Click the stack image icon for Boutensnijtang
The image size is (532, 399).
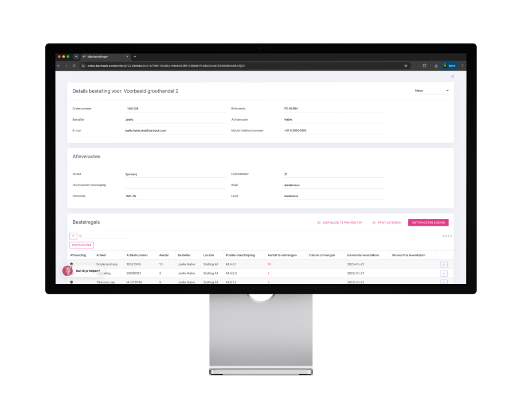point(71,264)
